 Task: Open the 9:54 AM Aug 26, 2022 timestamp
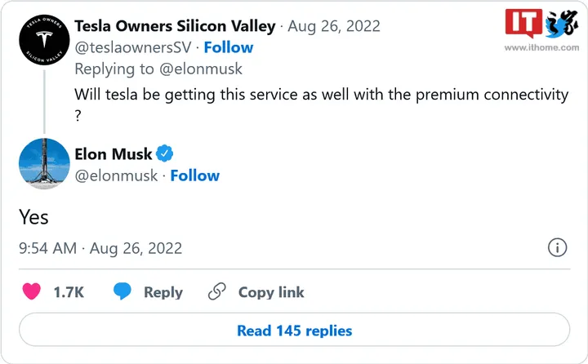coord(100,248)
